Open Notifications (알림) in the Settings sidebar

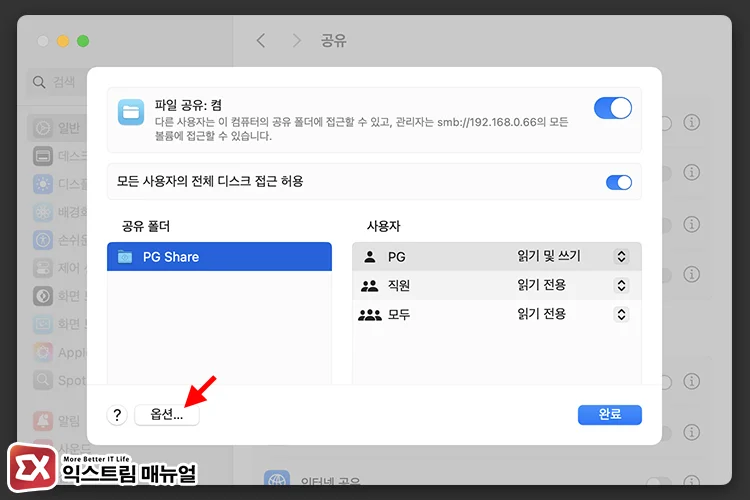[57, 421]
